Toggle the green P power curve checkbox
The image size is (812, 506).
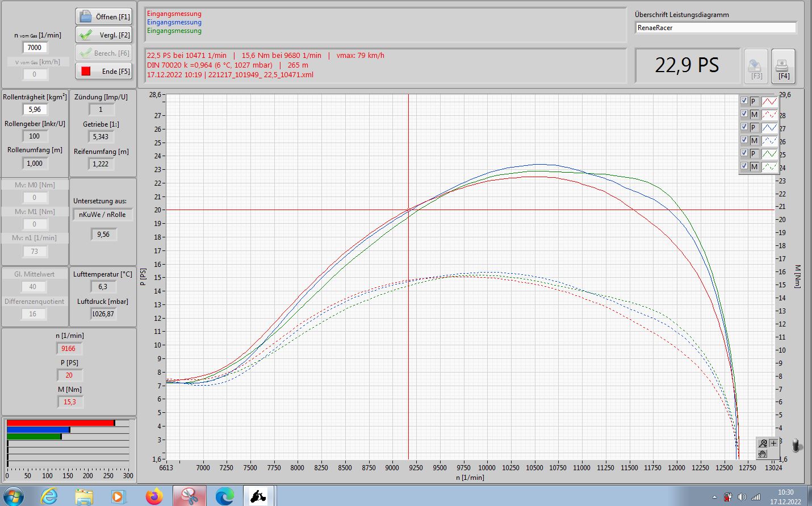[x=744, y=153]
